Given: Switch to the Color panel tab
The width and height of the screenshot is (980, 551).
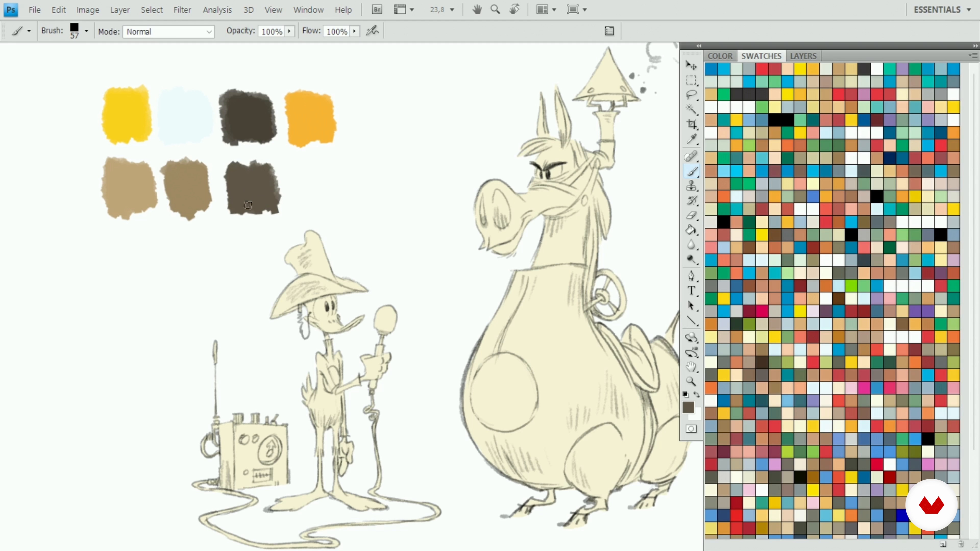Looking at the screenshot, I should tap(720, 56).
